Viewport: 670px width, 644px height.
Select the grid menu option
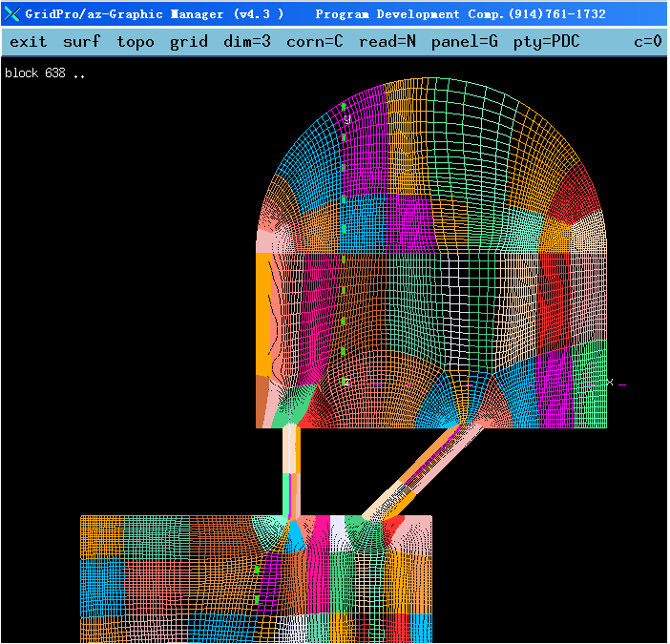(189, 42)
